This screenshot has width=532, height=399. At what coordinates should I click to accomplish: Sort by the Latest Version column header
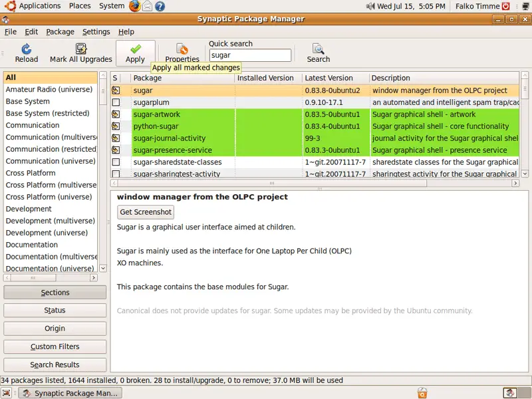tap(335, 78)
